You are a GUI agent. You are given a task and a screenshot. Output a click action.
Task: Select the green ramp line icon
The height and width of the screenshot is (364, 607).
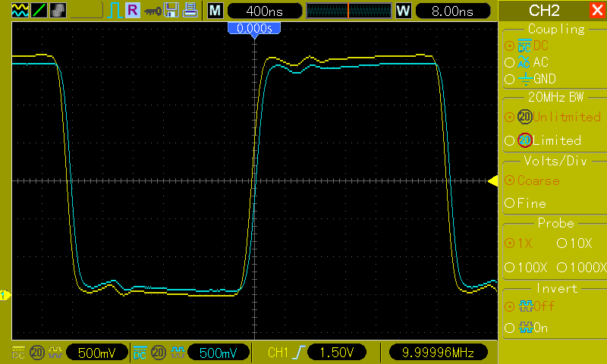[39, 11]
